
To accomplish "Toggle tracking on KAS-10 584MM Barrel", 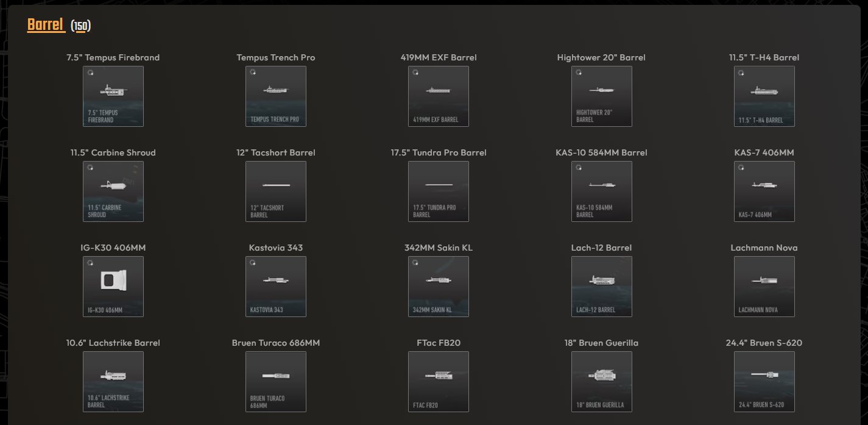I will (x=577, y=168).
